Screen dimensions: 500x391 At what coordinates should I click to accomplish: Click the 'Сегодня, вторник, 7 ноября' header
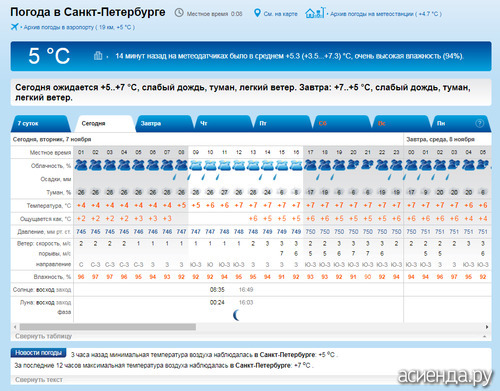coord(52,139)
